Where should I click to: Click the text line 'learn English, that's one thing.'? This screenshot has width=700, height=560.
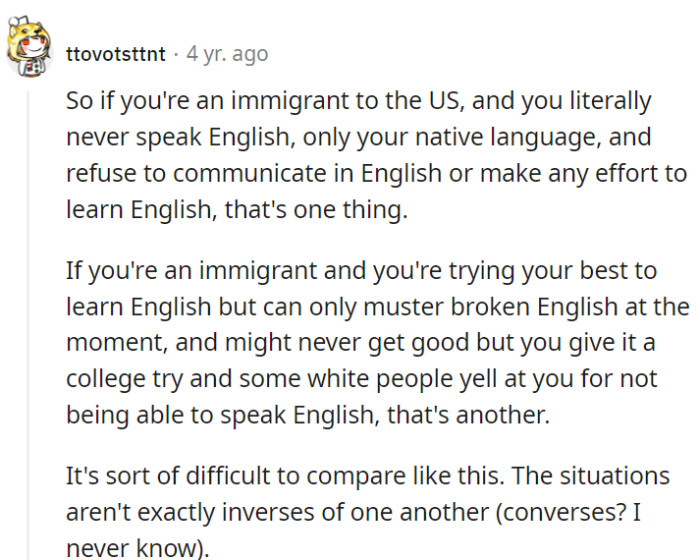pos(237,209)
